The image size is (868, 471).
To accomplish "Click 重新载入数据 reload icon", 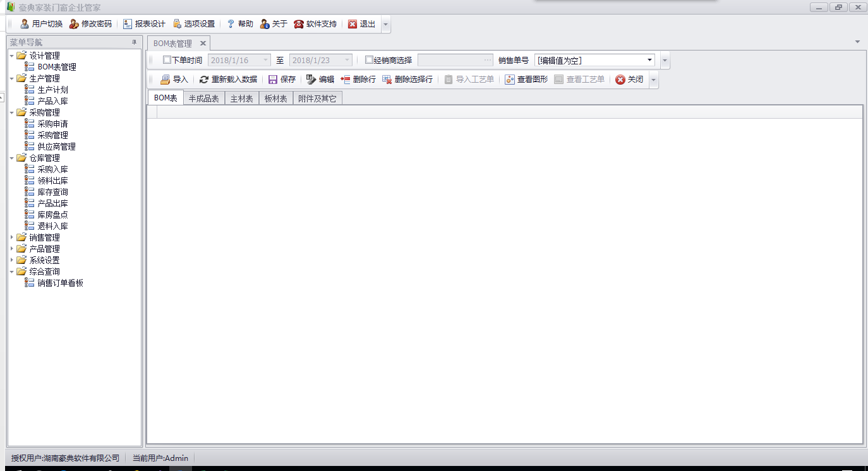I will [204, 80].
